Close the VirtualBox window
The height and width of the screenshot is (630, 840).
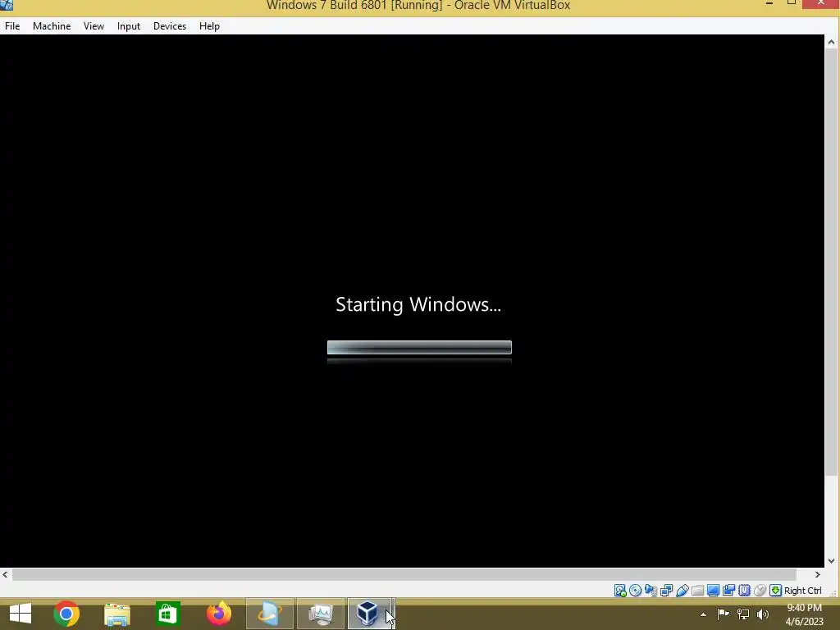[820, 3]
